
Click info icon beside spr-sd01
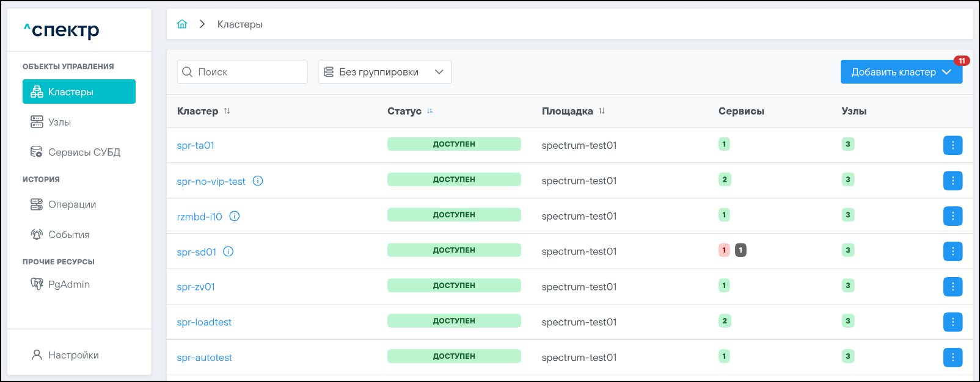(x=229, y=251)
